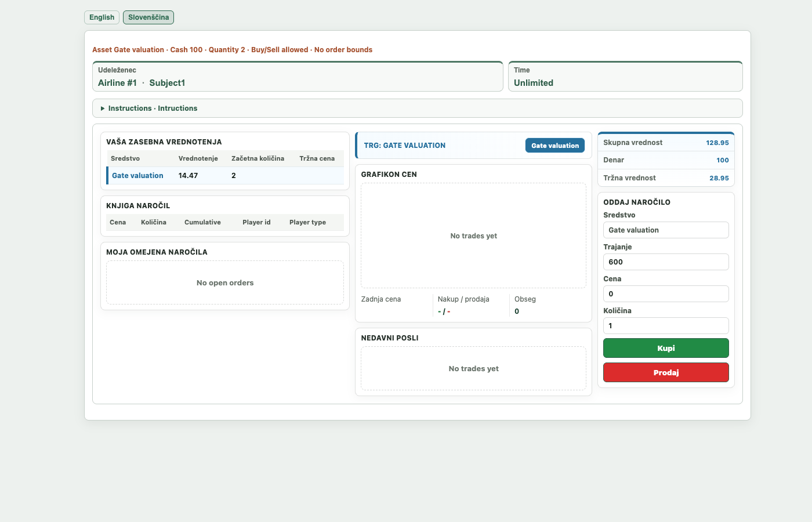The height and width of the screenshot is (522, 812).
Task: Click the Zadnja cena label
Action: [381, 299]
